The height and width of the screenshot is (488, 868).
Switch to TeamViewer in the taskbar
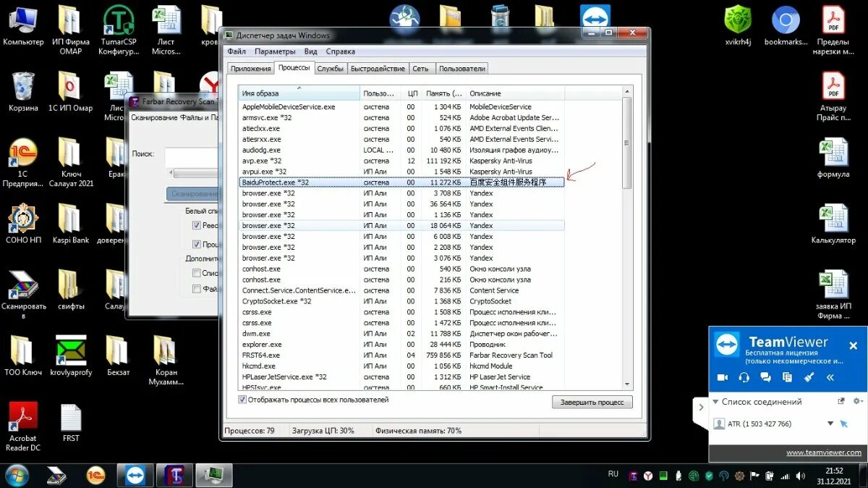coord(135,475)
